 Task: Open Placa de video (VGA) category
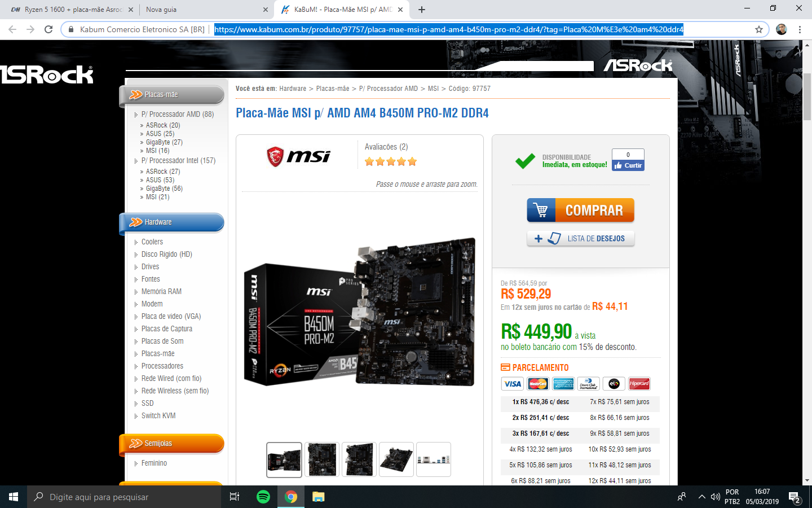click(171, 316)
